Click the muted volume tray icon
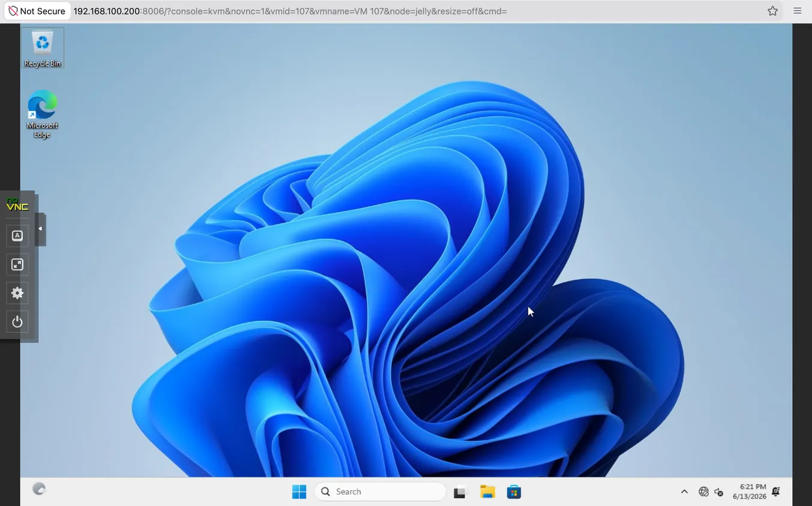This screenshot has height=506, width=812. point(718,492)
